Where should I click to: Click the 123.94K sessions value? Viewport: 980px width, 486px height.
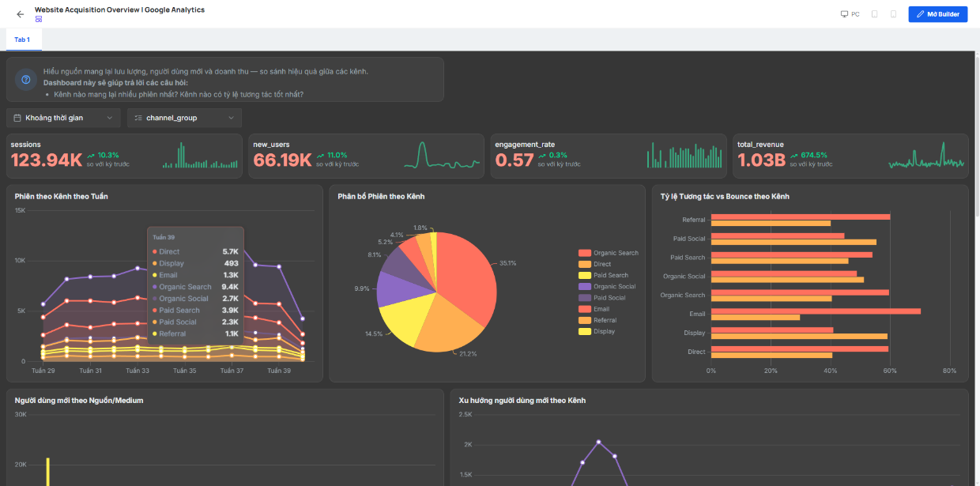point(47,160)
